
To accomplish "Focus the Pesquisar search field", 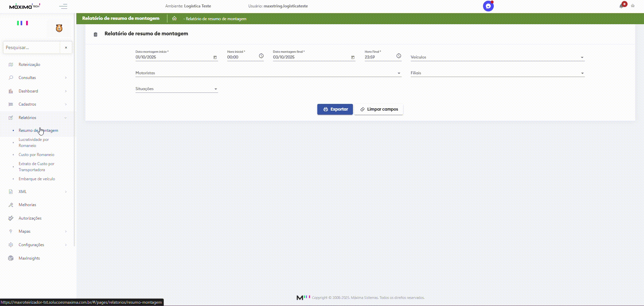I will [32, 47].
